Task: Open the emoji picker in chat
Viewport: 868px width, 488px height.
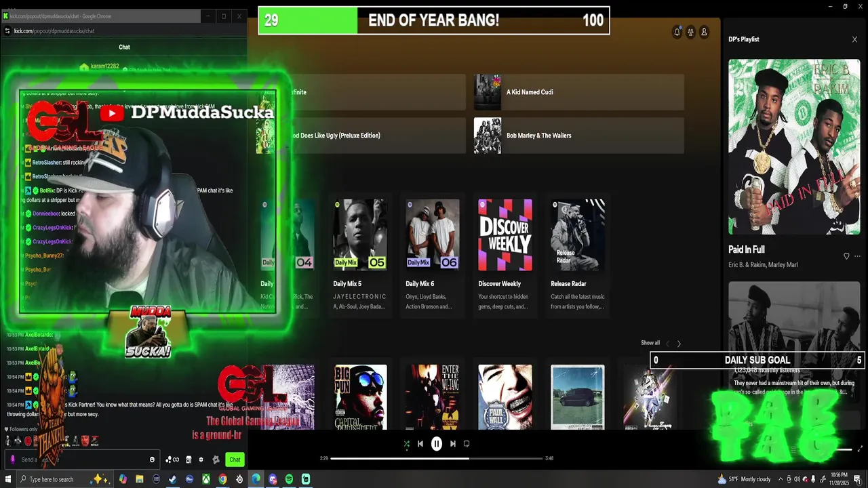Action: (x=152, y=460)
